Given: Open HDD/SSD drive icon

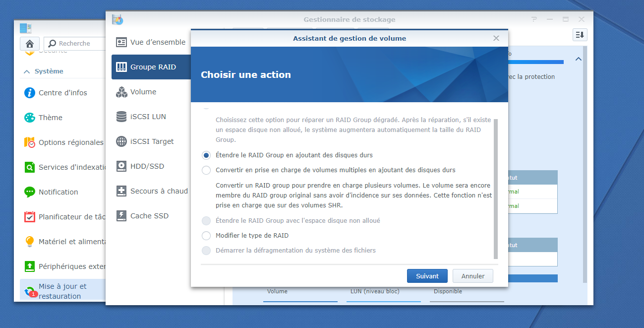Looking at the screenshot, I should click(x=121, y=166).
